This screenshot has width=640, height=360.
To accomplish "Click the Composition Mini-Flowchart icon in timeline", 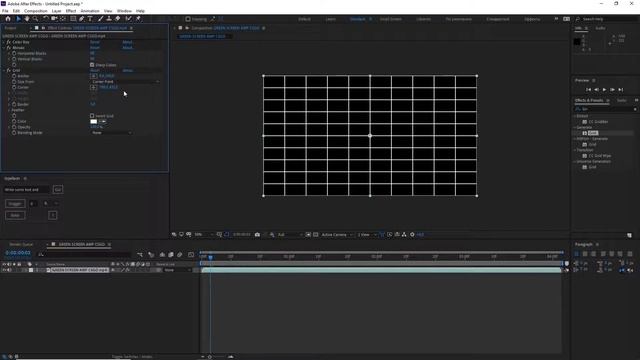I will click(x=140, y=255).
